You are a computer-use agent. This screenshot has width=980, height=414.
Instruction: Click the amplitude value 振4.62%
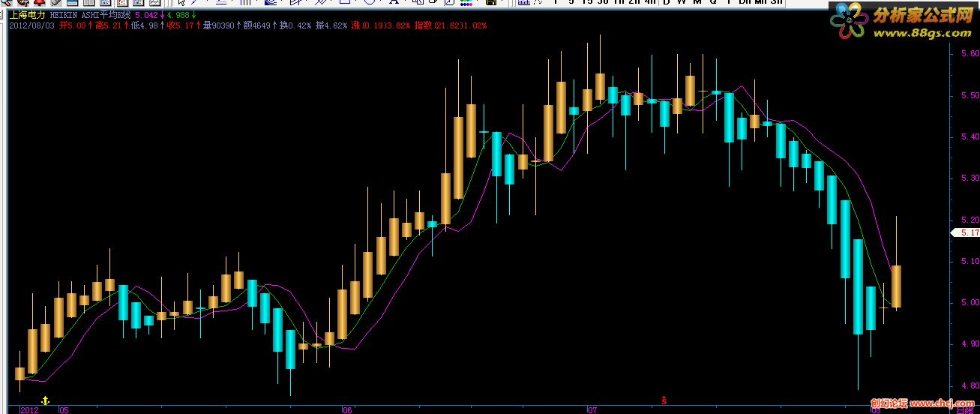click(x=331, y=25)
